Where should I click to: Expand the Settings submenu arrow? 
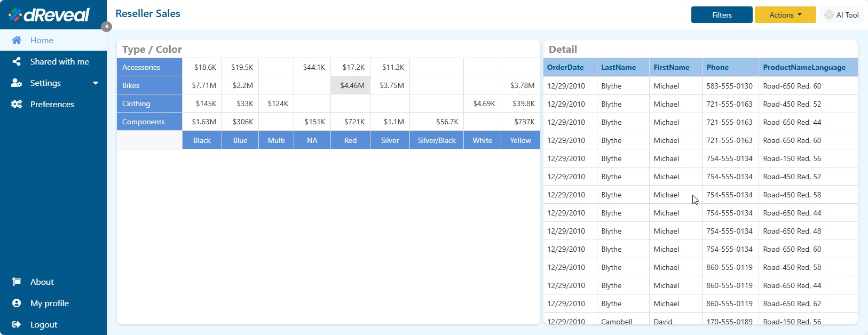(96, 83)
